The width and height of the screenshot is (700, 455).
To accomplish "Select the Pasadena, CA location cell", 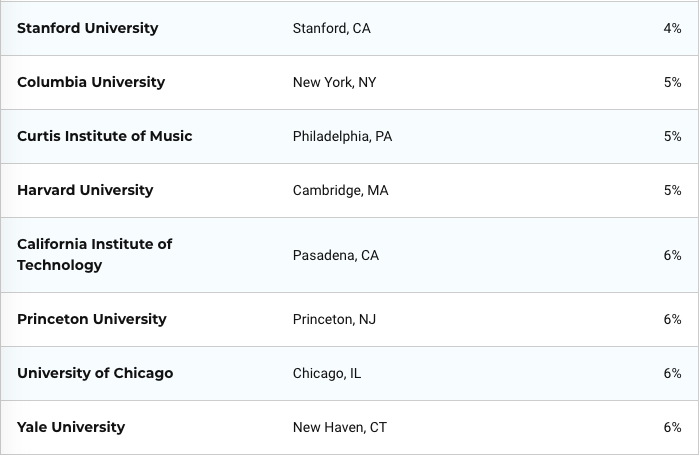I will pos(336,255).
